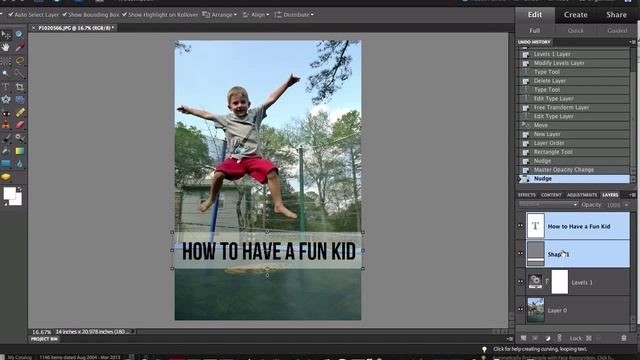Switch to the Create tab

tap(576, 15)
